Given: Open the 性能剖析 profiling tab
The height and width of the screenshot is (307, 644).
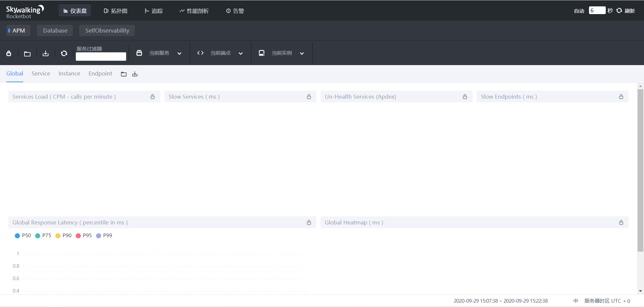Looking at the screenshot, I should 194,11.
